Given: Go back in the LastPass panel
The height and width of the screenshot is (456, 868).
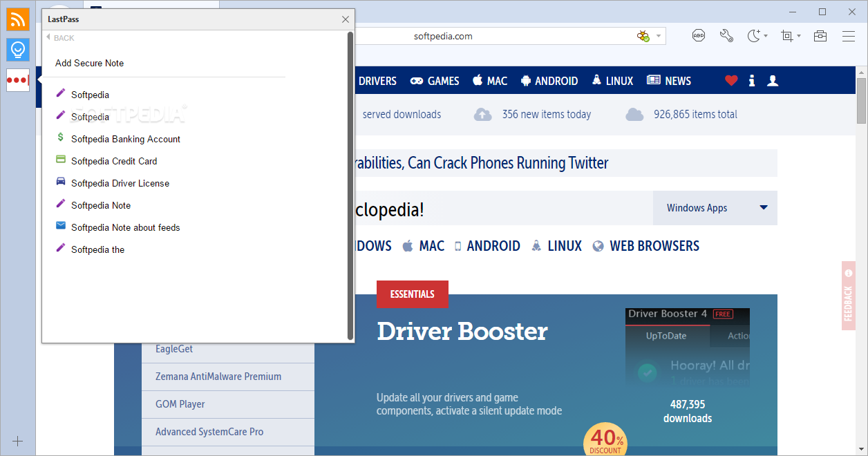Looking at the screenshot, I should click(60, 38).
